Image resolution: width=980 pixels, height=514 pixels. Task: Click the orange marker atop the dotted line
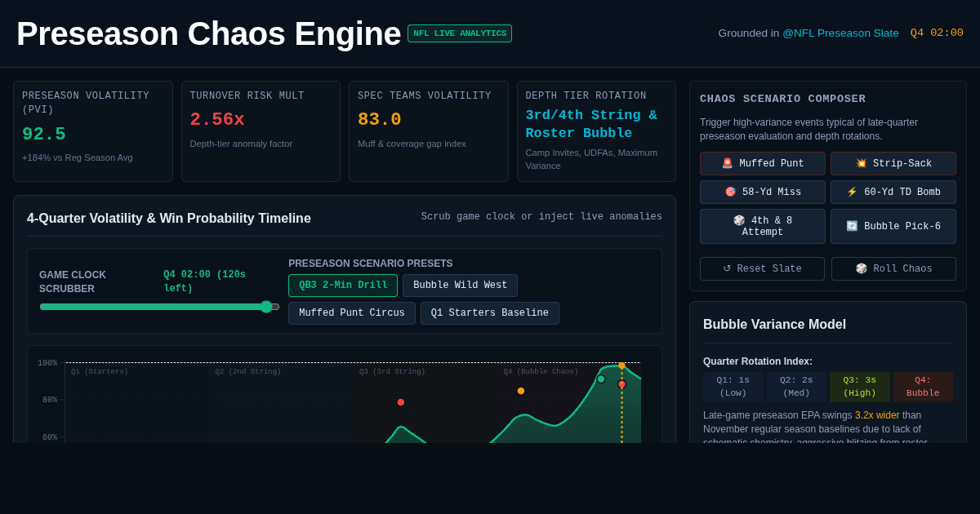pos(621,366)
